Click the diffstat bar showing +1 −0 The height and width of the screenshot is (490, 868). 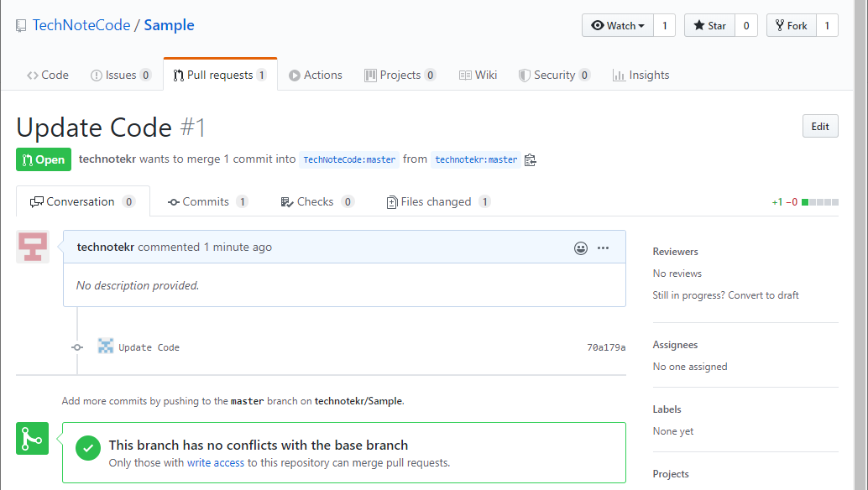(805, 202)
